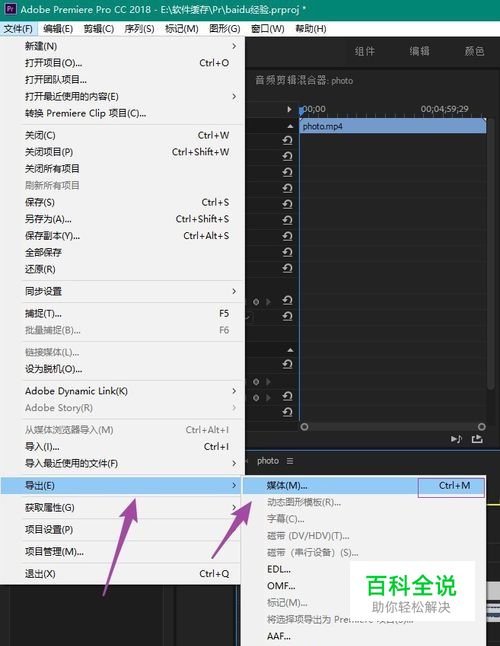The image size is (500, 646).
Task: Choose 全部保存 menu entry
Action: click(122, 253)
